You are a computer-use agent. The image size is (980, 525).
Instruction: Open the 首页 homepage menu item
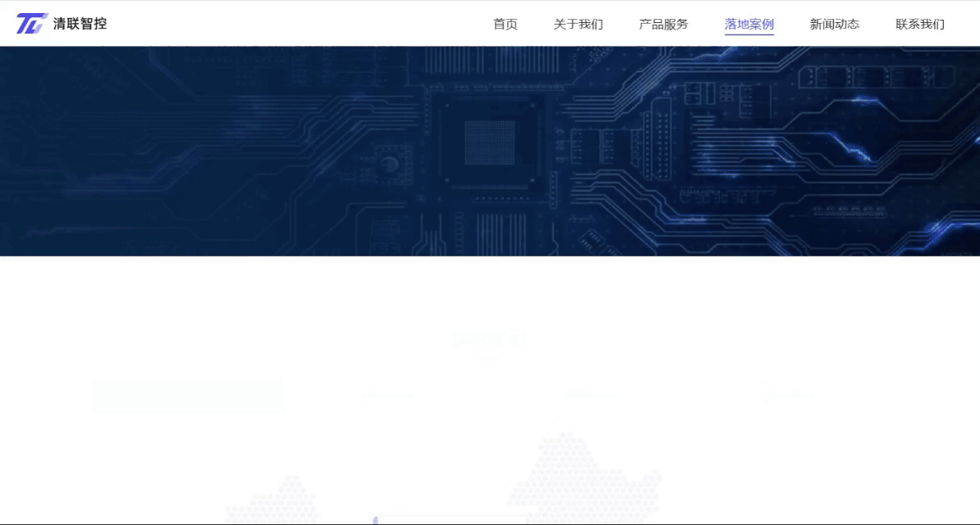(x=504, y=24)
